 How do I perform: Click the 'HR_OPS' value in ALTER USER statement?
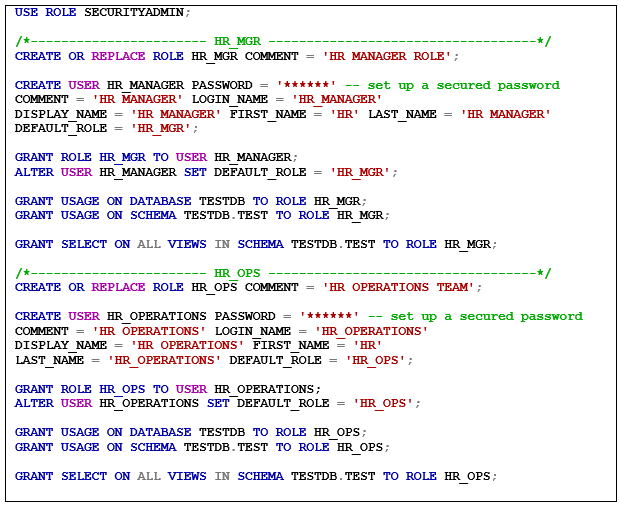[387, 403]
